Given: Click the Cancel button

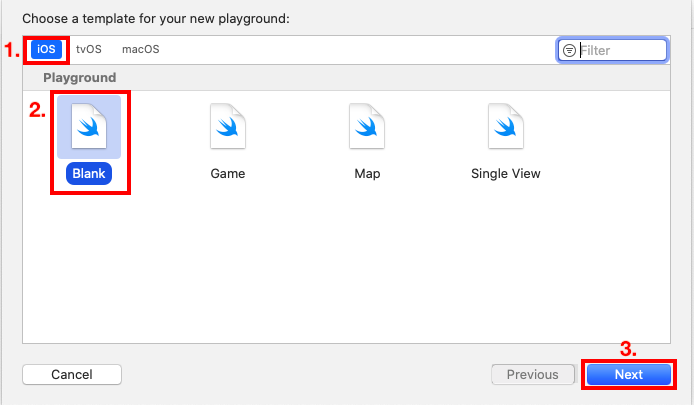Looking at the screenshot, I should click(72, 374).
